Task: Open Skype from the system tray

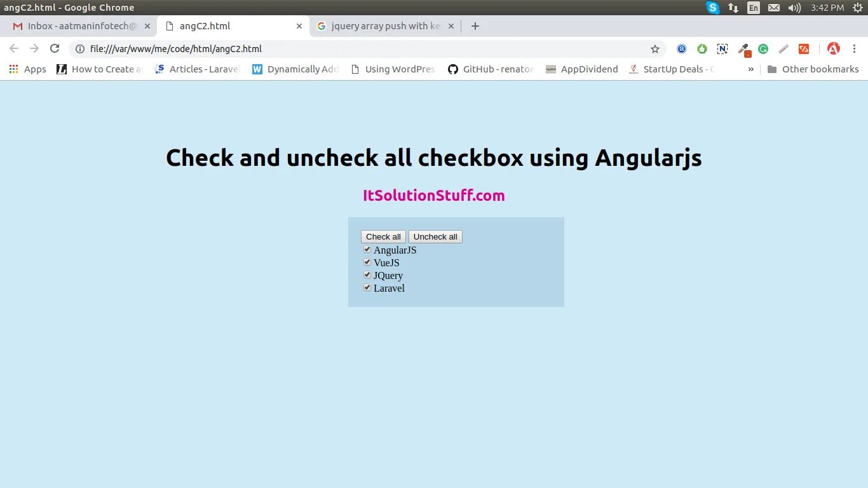Action: point(714,8)
